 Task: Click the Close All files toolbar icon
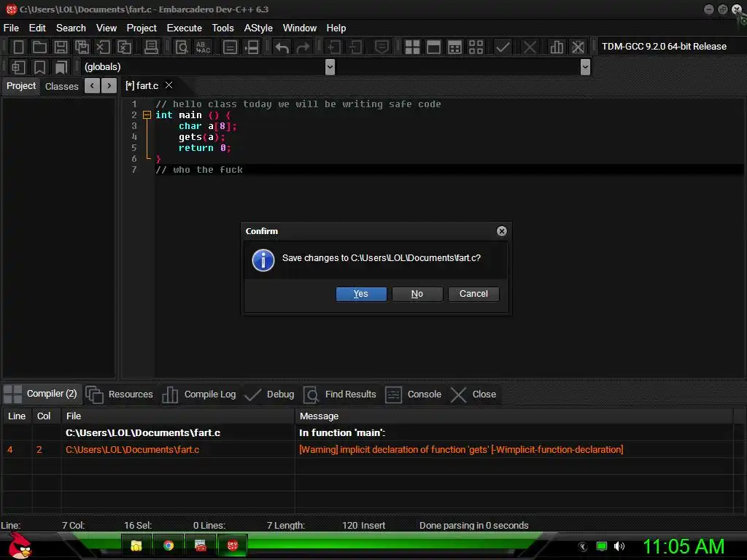click(x=124, y=47)
